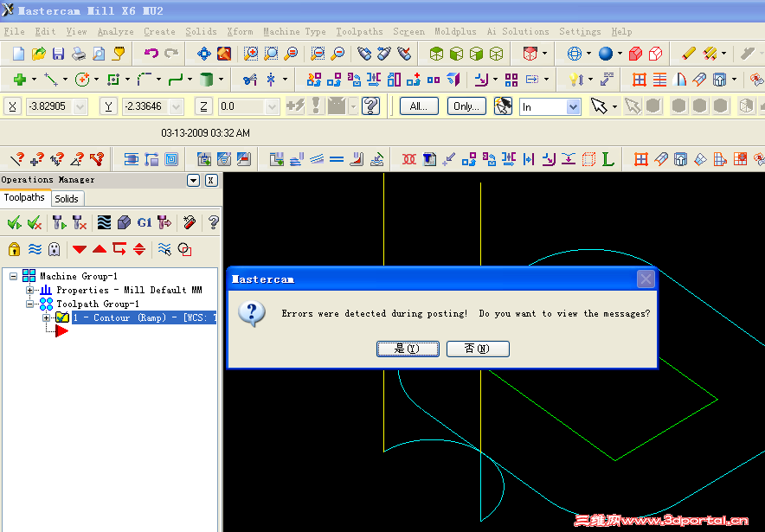Viewport: 765px width, 532px height.
Task: Open the Machine Type menu
Action: pyautogui.click(x=294, y=31)
